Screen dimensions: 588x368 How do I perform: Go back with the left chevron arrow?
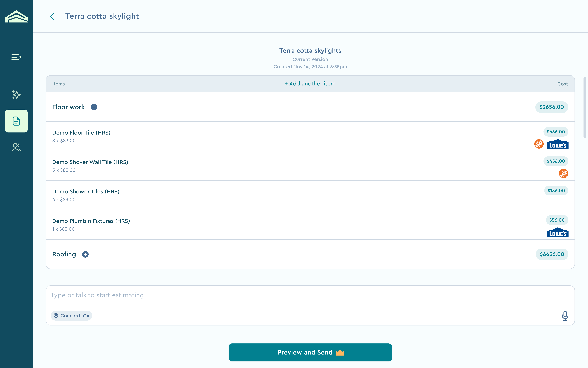coord(52,16)
